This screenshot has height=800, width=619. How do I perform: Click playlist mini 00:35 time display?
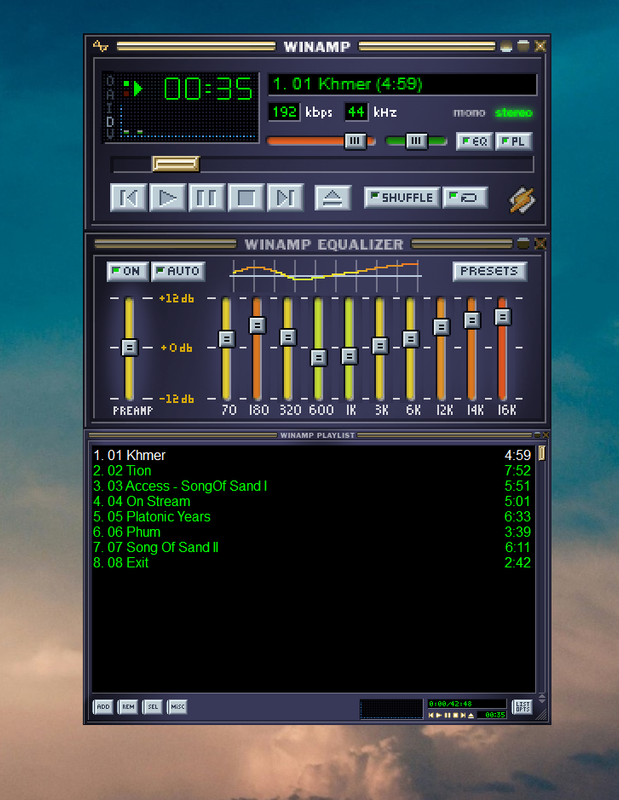493,715
